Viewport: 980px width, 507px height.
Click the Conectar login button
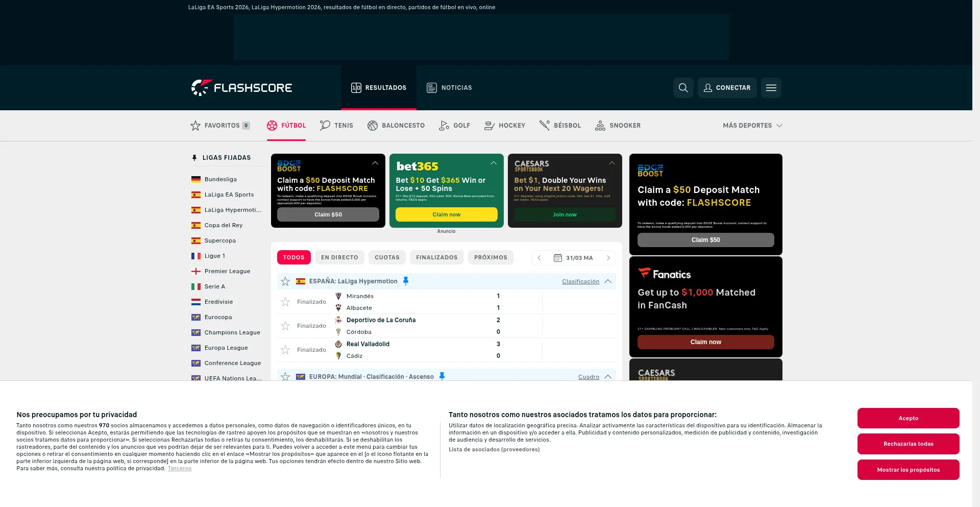(x=727, y=88)
